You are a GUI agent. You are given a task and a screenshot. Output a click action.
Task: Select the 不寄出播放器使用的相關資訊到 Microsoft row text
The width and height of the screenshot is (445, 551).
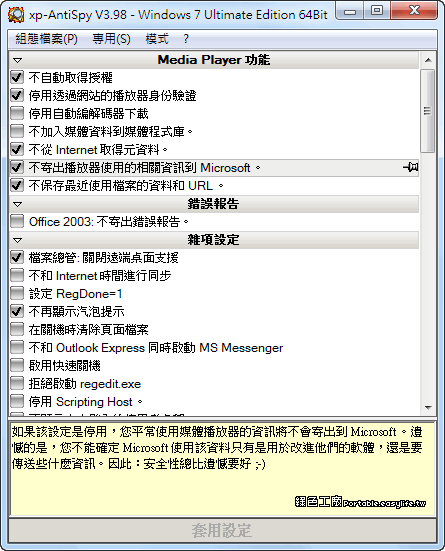coord(145,168)
